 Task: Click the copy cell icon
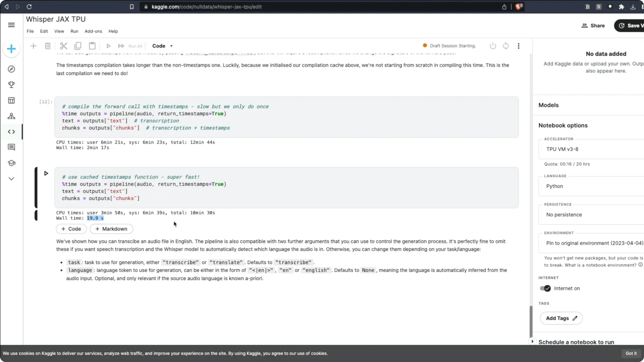pos(78,46)
